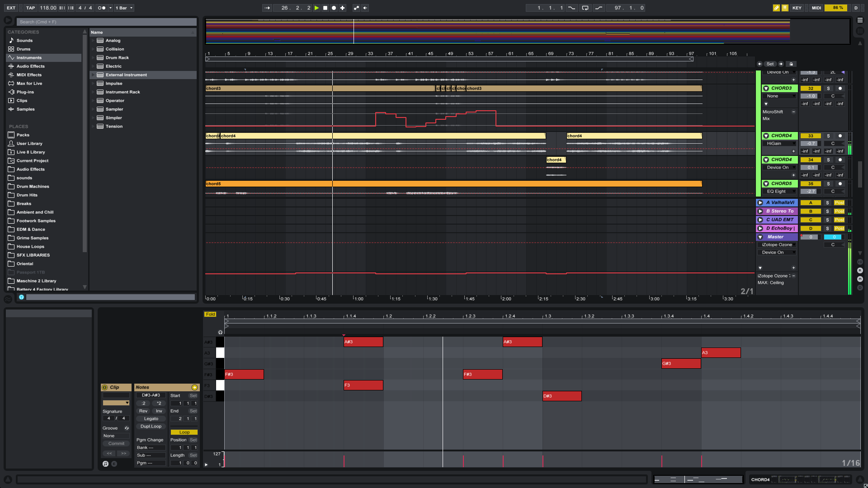Open the clip color dropdown
Viewport: 868px width, 488px height.
116,403
